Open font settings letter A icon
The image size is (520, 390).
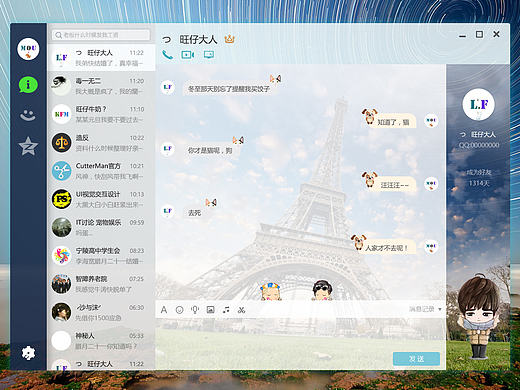click(x=164, y=310)
